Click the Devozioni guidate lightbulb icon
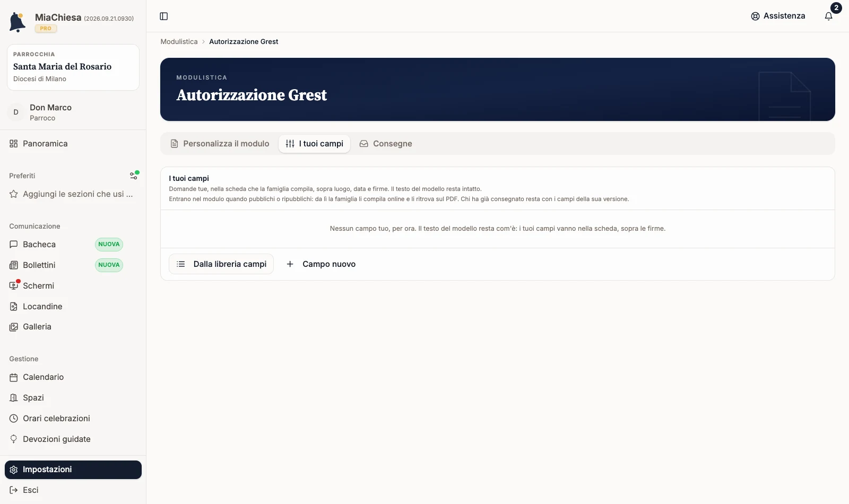The width and height of the screenshot is (849, 504). point(14,439)
